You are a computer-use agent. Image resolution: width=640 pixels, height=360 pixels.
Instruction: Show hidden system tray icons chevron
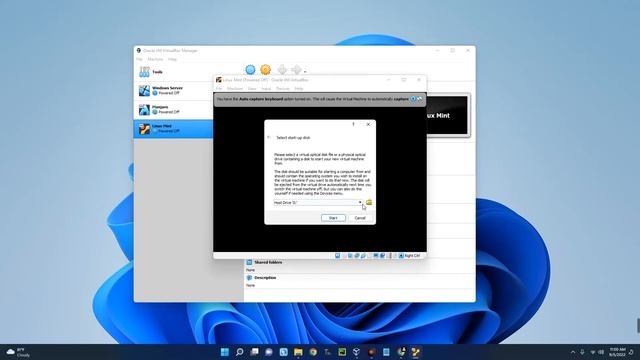pos(573,352)
